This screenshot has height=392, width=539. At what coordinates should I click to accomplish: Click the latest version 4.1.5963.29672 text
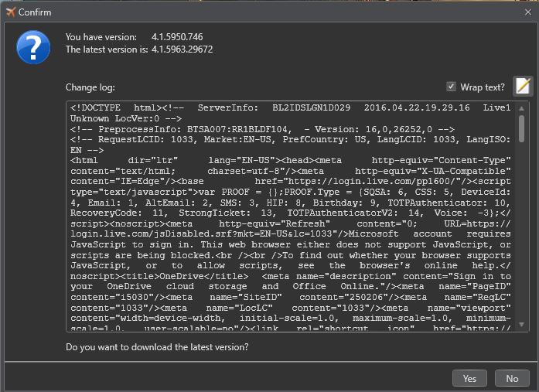tap(182, 49)
